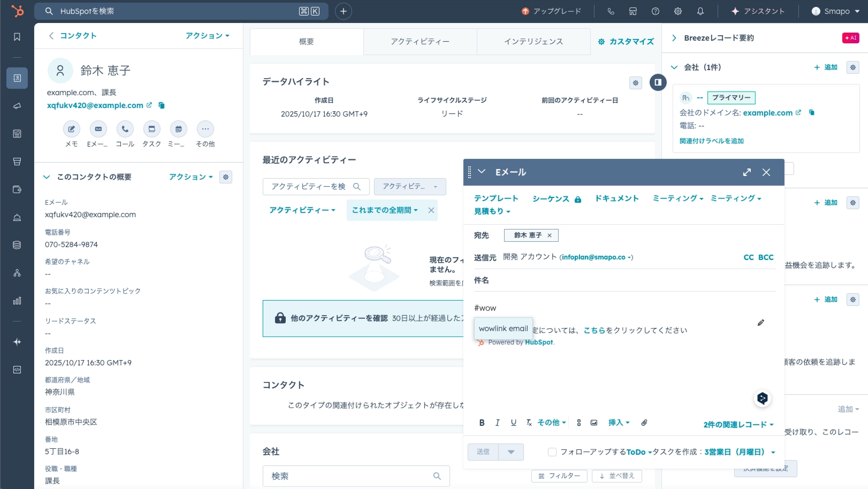Clear the これまでの全期間 filter
Screen dimensions: 868x489
tap(431, 210)
